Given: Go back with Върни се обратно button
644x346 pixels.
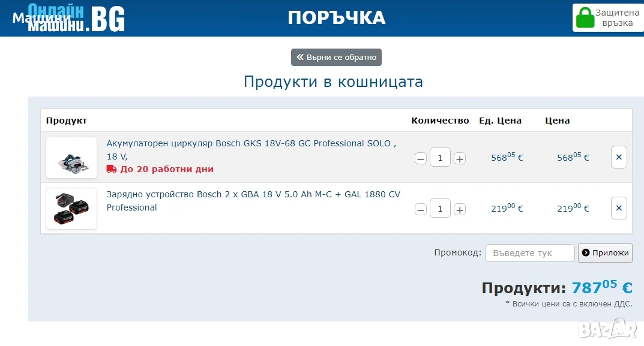Looking at the screenshot, I should coord(336,57).
